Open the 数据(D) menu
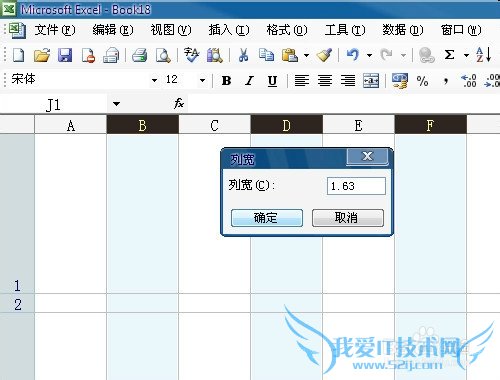 coord(403,30)
